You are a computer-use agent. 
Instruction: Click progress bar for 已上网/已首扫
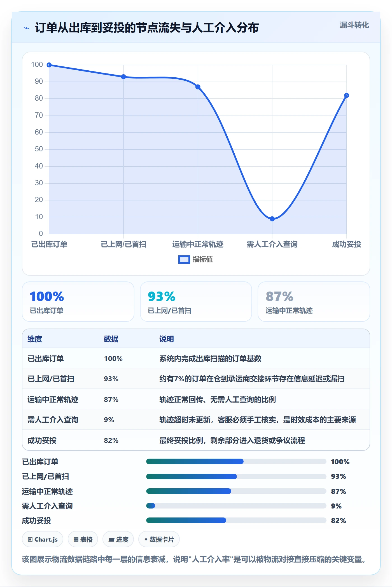tap(236, 476)
